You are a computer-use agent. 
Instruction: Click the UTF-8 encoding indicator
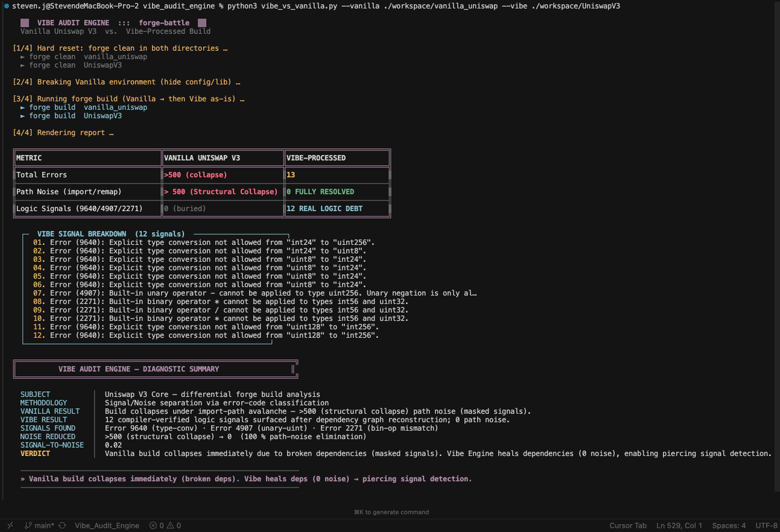766,525
